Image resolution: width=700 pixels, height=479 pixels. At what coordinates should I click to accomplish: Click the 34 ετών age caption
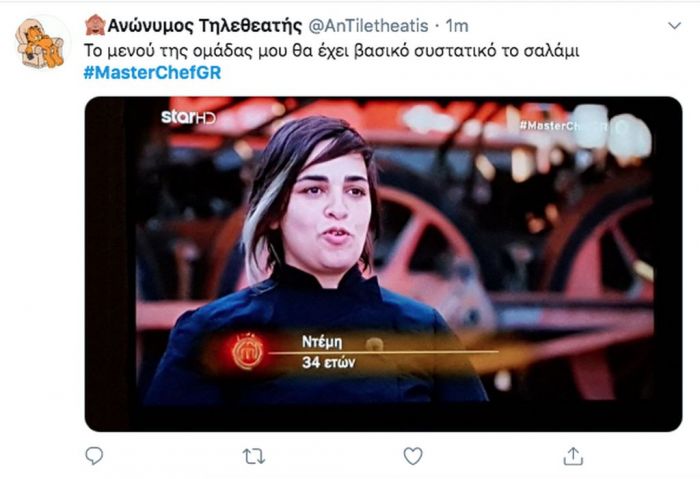(x=329, y=362)
